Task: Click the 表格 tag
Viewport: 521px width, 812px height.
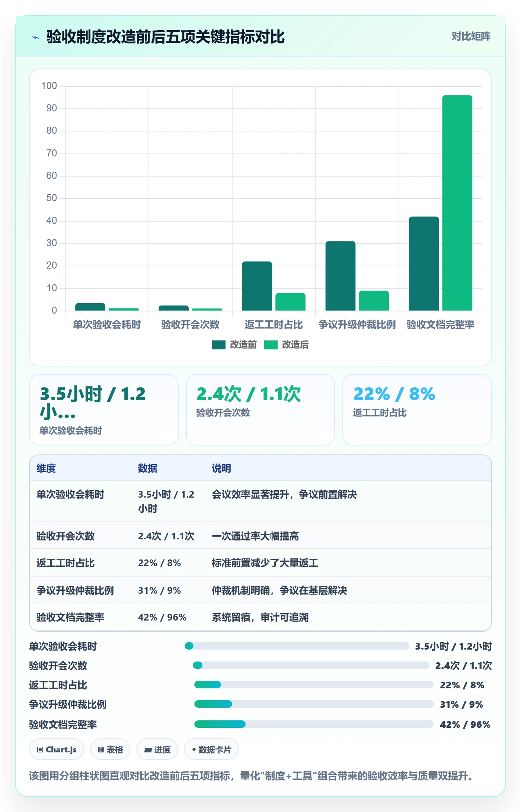Action: [110, 749]
